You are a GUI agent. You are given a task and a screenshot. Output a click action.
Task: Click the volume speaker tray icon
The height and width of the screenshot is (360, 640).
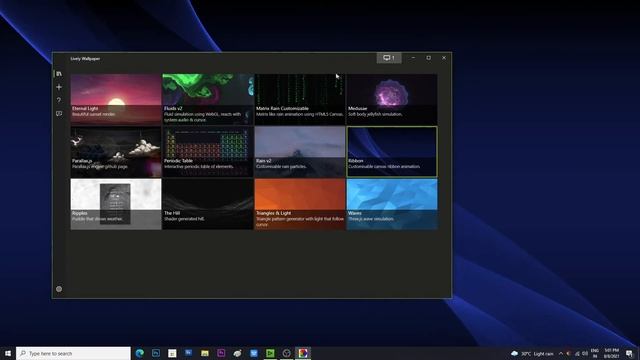point(585,353)
